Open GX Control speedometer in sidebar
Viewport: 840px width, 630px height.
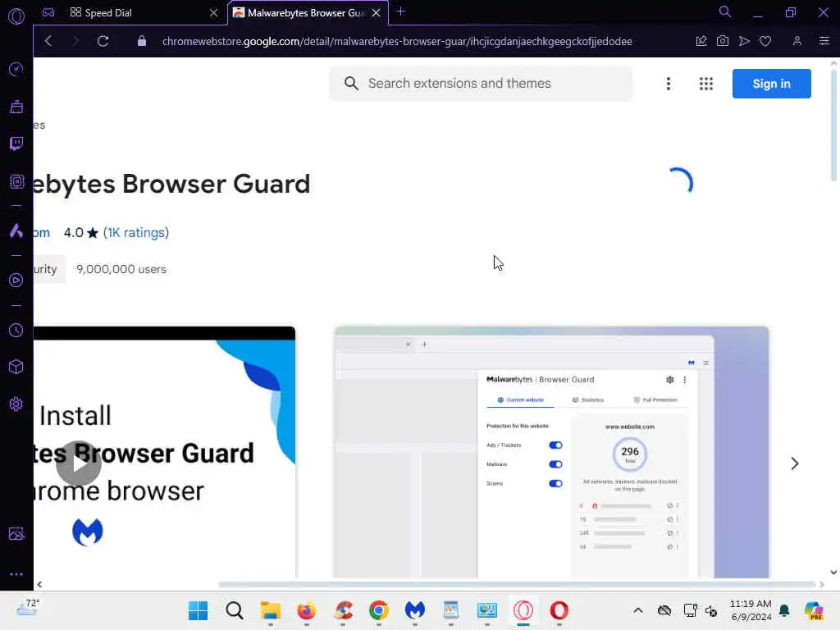16,69
